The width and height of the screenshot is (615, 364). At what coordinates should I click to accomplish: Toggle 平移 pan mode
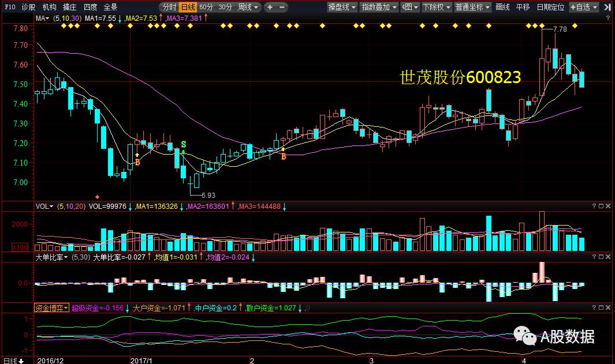coord(523,7)
